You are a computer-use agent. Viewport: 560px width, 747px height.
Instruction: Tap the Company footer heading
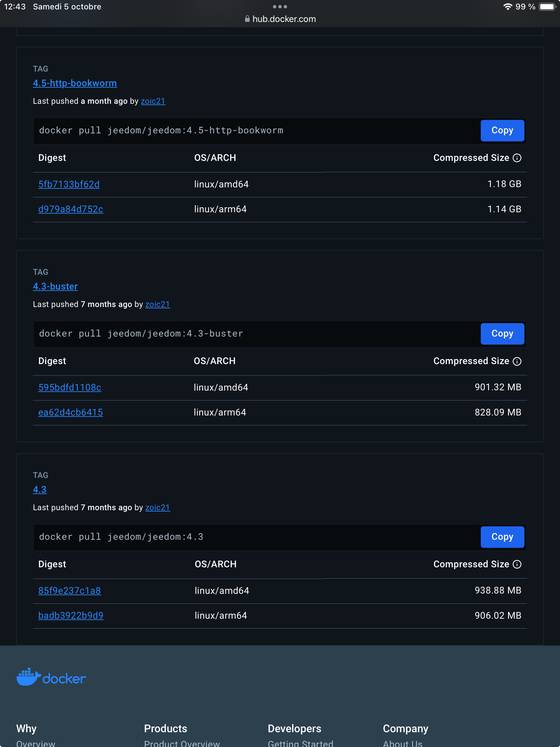(406, 729)
